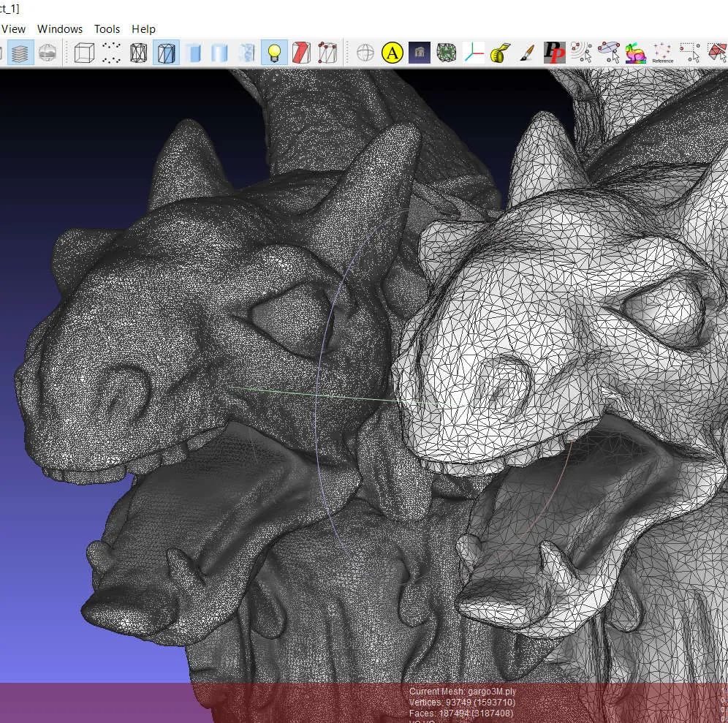Viewport: 728px width, 723px height.
Task: Switch to Bounding Box render mode
Action: 86,53
